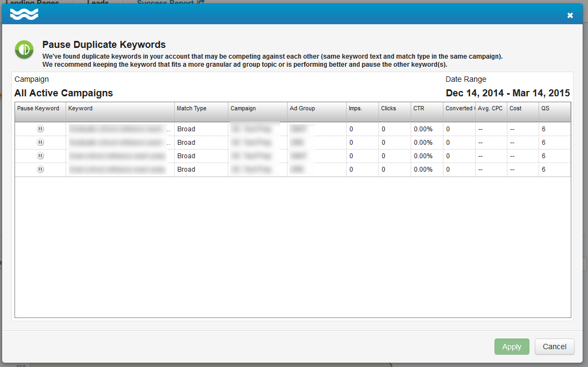Toggle pause for the third keyword row

coord(40,156)
